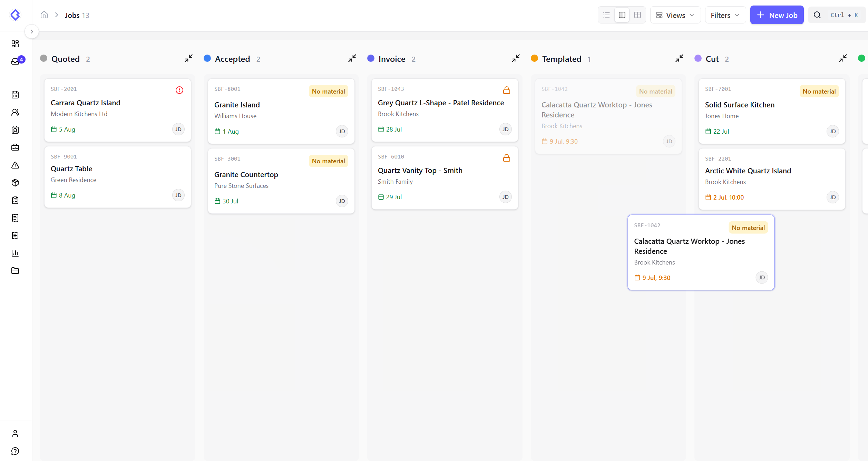The width and height of the screenshot is (868, 461).
Task: Open the inbox icon with badge 4
Action: (x=16, y=61)
